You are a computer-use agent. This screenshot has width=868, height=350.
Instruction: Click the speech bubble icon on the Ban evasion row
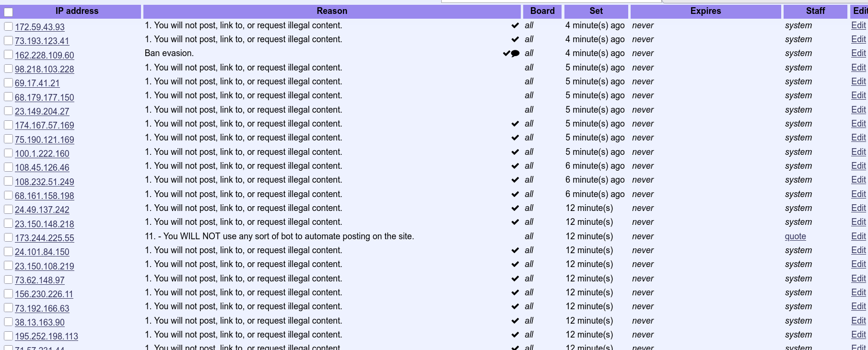pyautogui.click(x=516, y=53)
